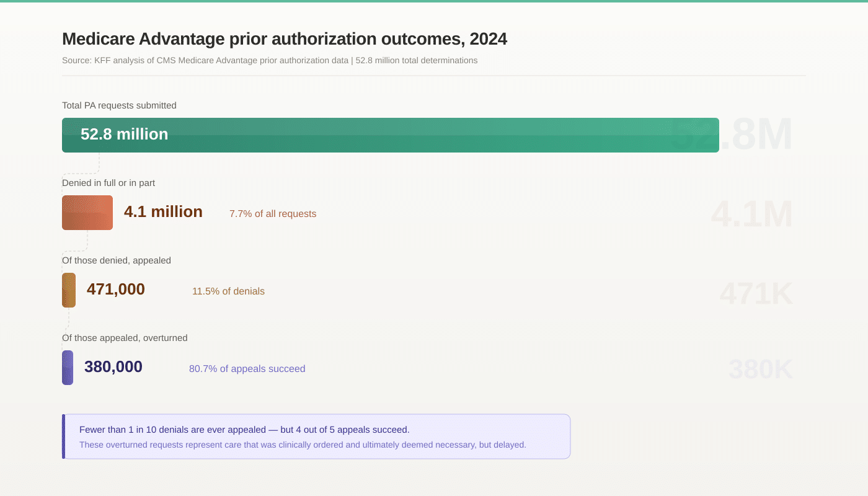Select the '7.7% of all requests' note
The width and height of the screenshot is (868, 496).
(273, 214)
